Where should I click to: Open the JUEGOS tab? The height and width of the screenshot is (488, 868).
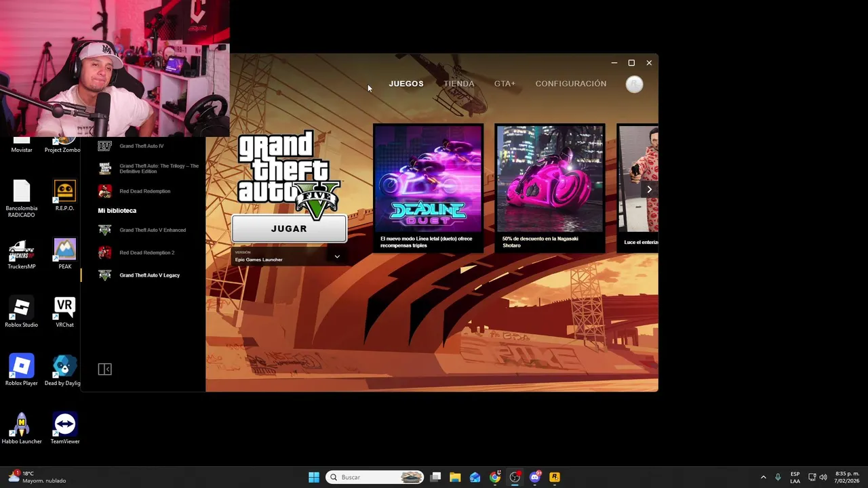(x=406, y=83)
